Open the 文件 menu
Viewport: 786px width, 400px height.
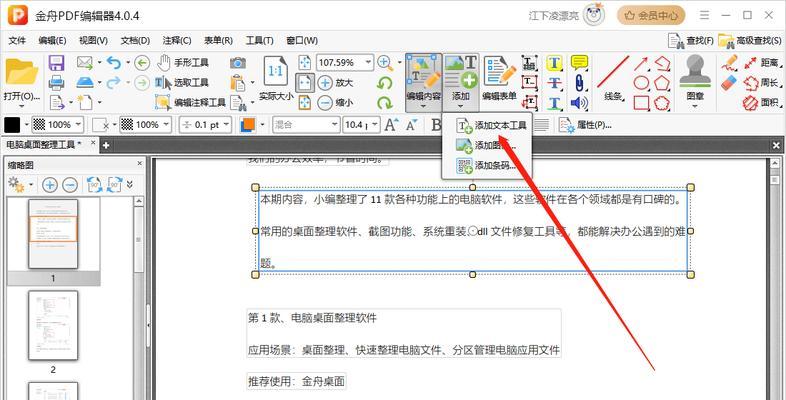[x=17, y=40]
